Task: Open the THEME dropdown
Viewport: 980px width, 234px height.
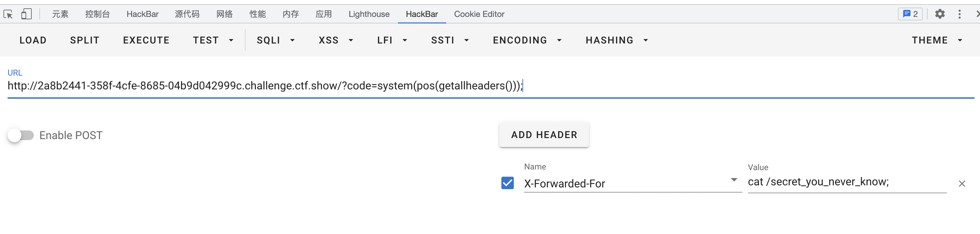Action: [937, 40]
